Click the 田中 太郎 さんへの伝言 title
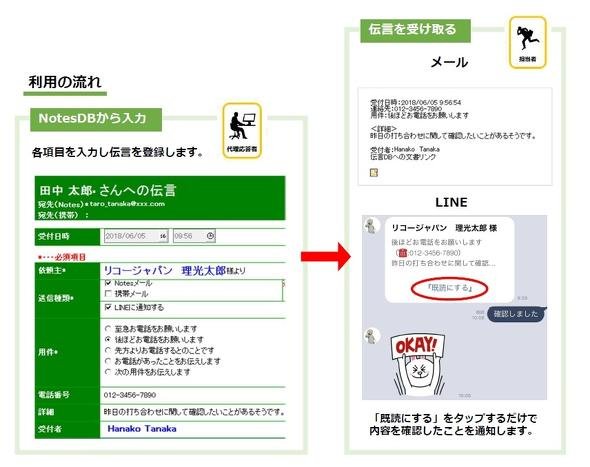Viewport: 590px width, 467px height. pyautogui.click(x=108, y=190)
